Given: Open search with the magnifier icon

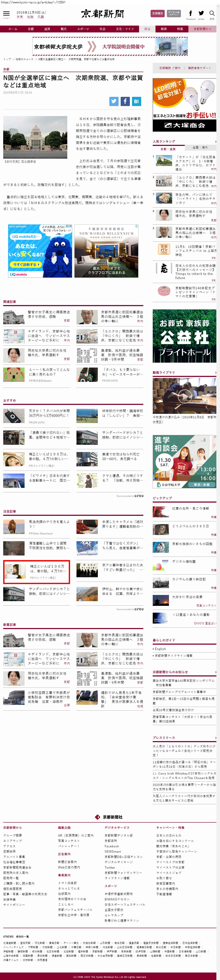Looking at the screenshot, I should click(212, 14).
